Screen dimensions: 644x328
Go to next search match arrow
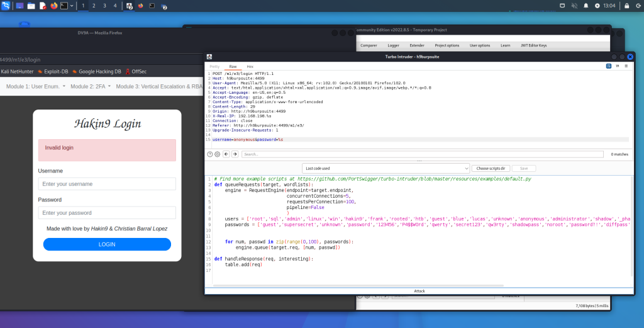pyautogui.click(x=235, y=154)
